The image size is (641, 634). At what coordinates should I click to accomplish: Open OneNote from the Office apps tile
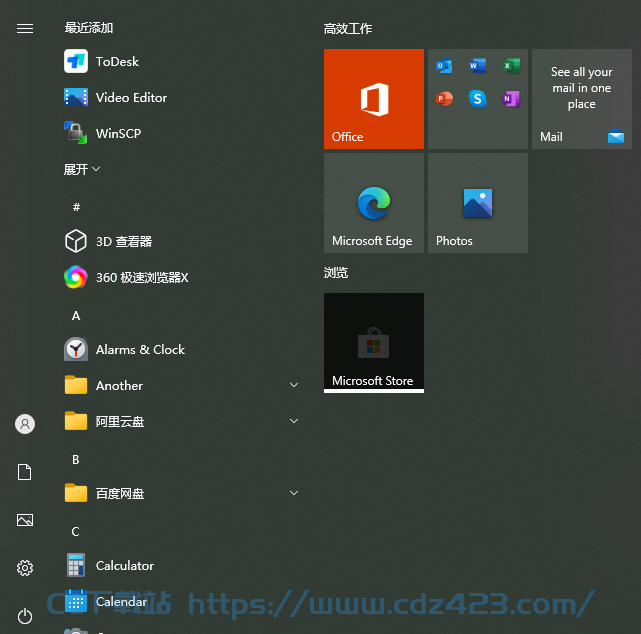tap(511, 99)
